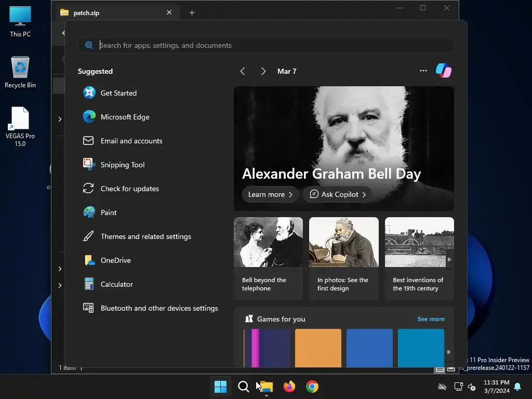Open Calculator from suggested apps

(x=108, y=284)
